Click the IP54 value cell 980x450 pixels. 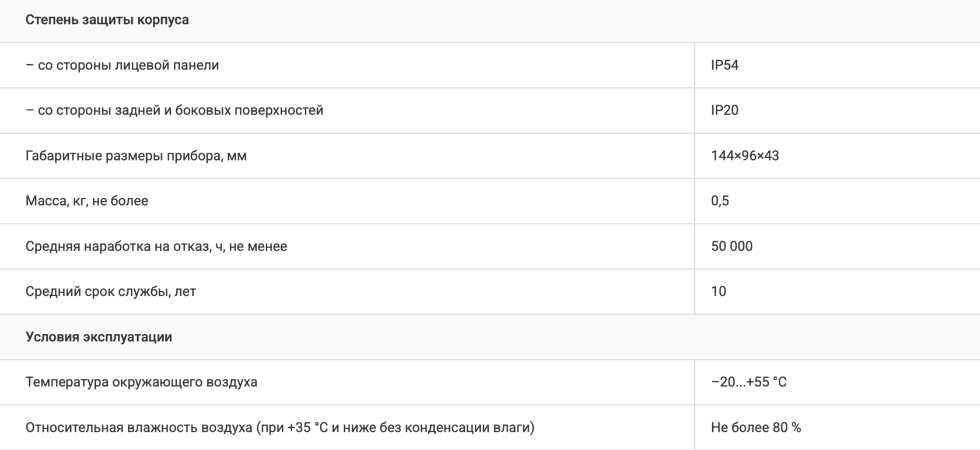pyautogui.click(x=724, y=65)
